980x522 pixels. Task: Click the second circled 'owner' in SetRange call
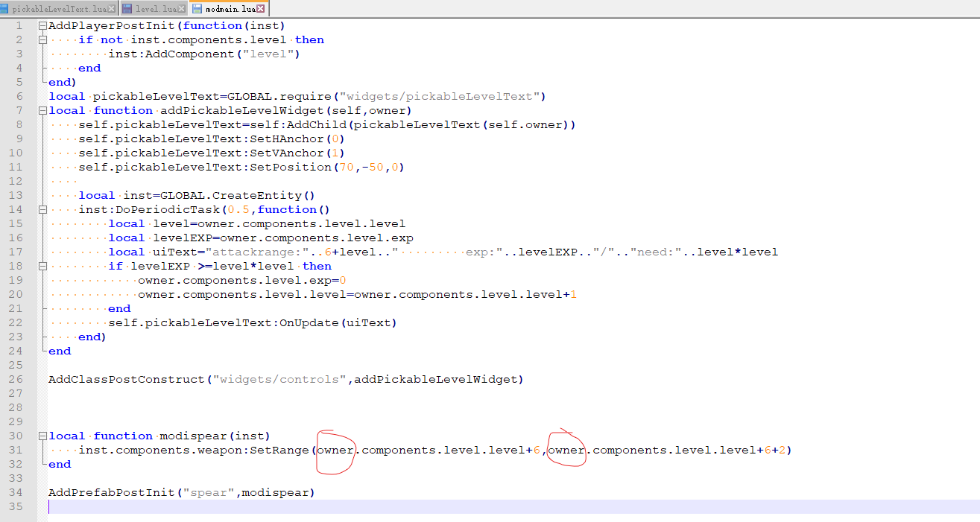pyautogui.click(x=566, y=450)
